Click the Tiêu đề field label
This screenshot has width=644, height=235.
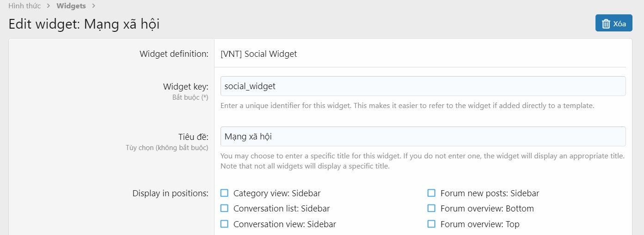pyautogui.click(x=193, y=137)
